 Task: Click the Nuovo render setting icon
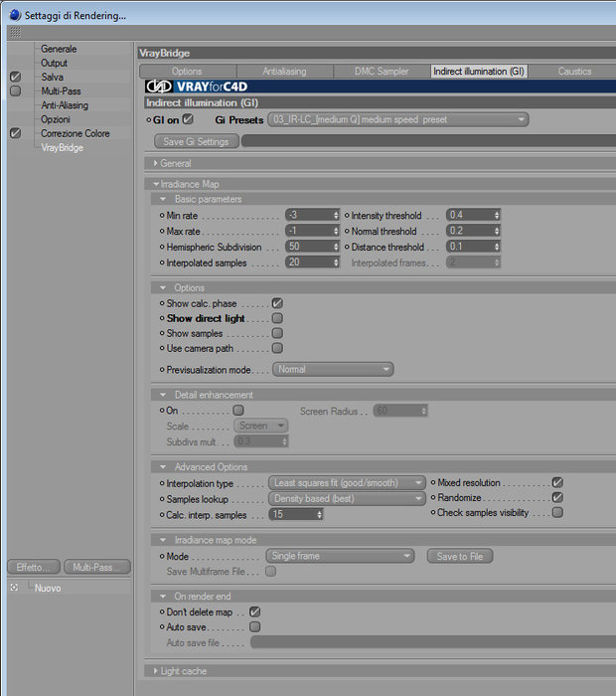point(14,588)
